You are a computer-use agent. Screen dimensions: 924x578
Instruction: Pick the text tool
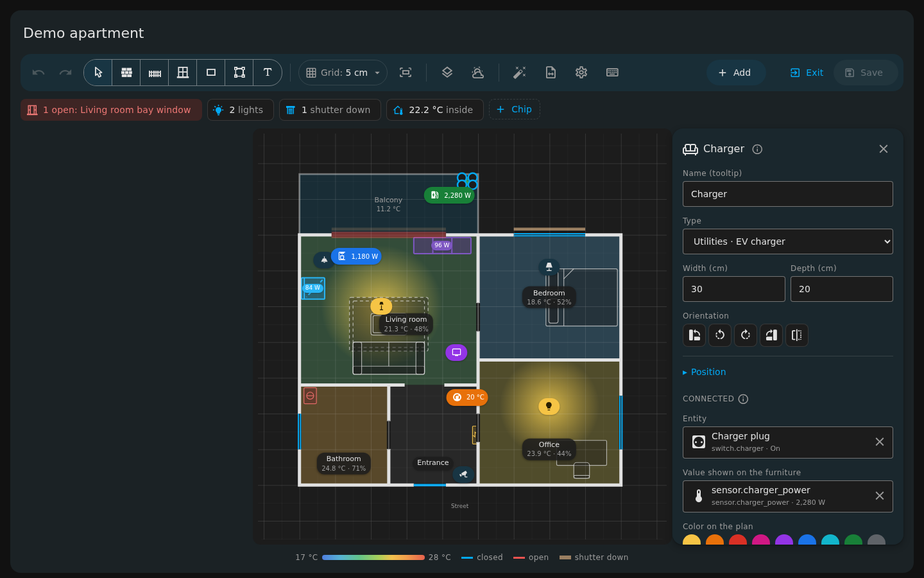[268, 73]
